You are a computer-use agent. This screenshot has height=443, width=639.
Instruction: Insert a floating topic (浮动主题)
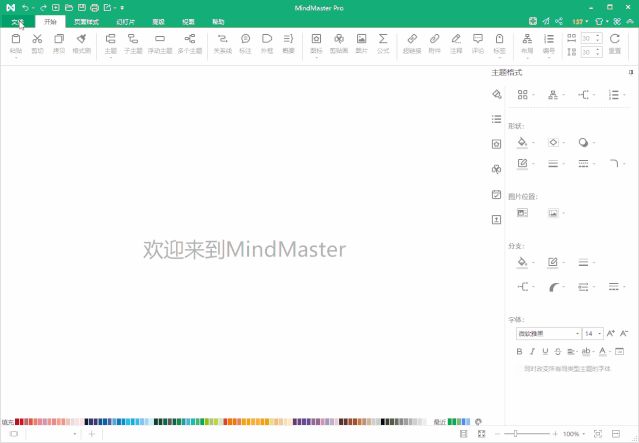[160, 44]
